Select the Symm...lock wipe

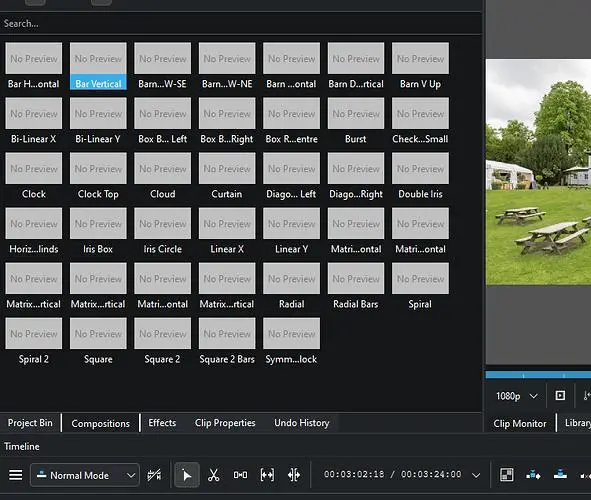pos(291,341)
